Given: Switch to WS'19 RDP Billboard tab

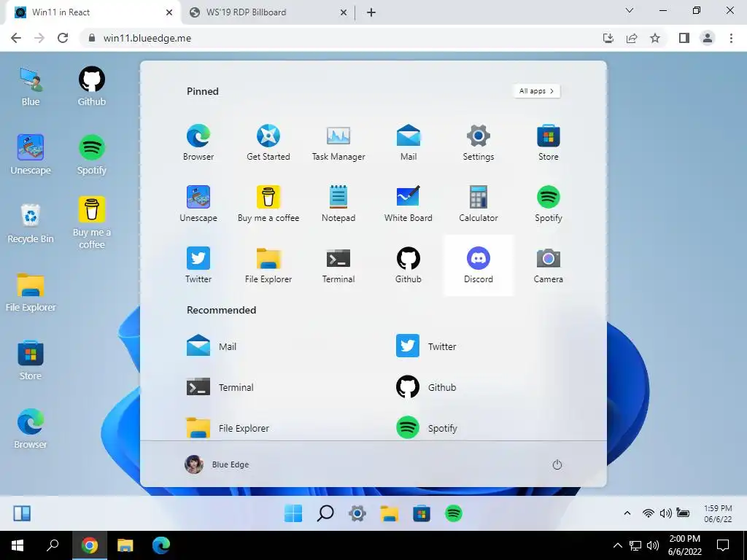Looking at the screenshot, I should 268,12.
